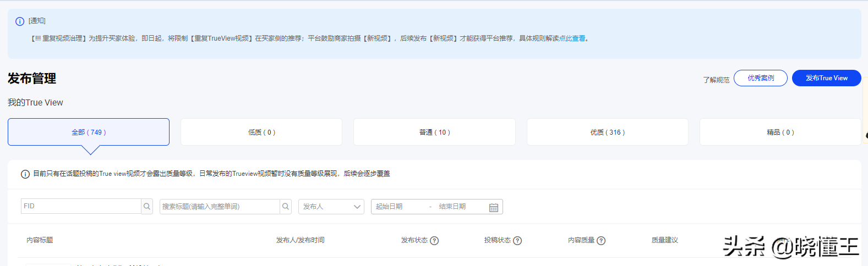Image resolution: width=868 pixels, height=266 pixels.
Task: Open the 点此查看 rules link
Action: (x=572, y=38)
